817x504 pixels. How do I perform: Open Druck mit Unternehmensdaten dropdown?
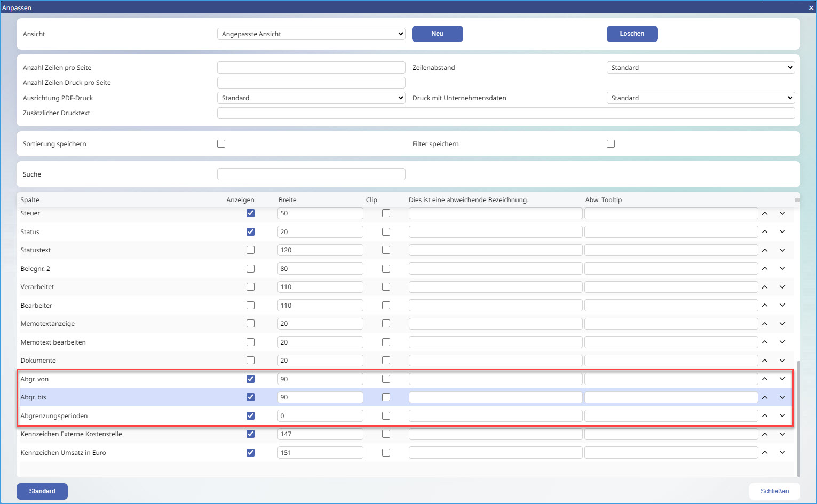coord(700,98)
